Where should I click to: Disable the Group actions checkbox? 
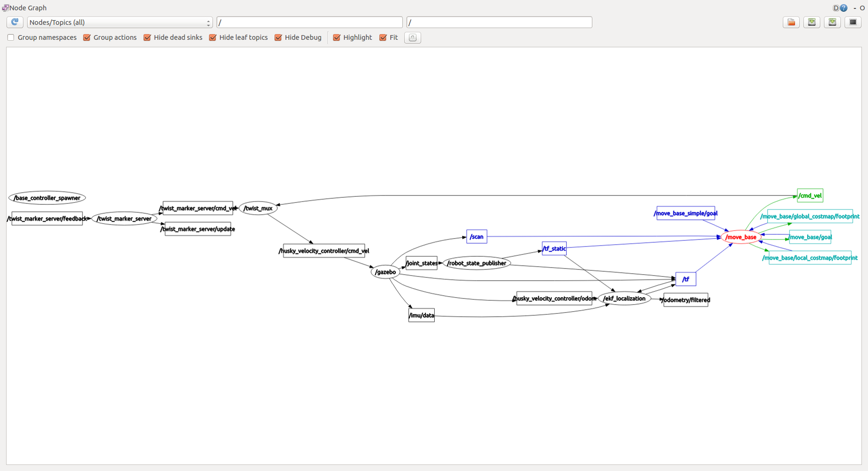pyautogui.click(x=87, y=37)
